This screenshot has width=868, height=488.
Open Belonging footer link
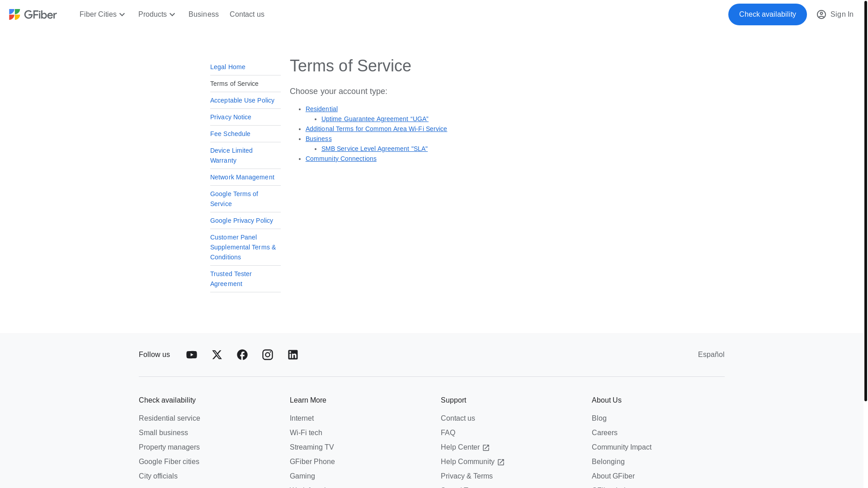coord(608,462)
